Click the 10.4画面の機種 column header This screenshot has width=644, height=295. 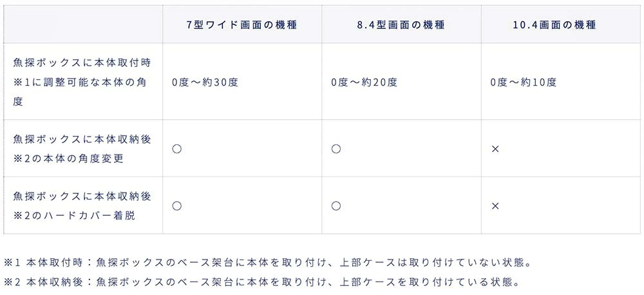[554, 25]
